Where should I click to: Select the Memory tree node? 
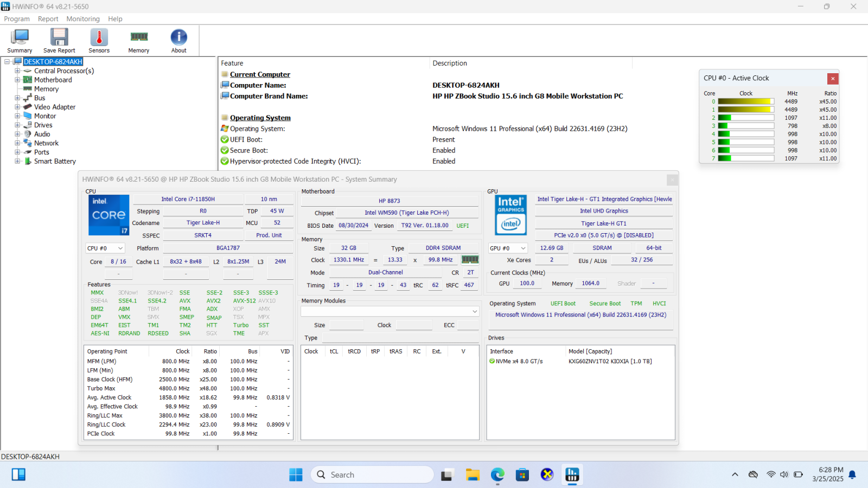point(46,89)
